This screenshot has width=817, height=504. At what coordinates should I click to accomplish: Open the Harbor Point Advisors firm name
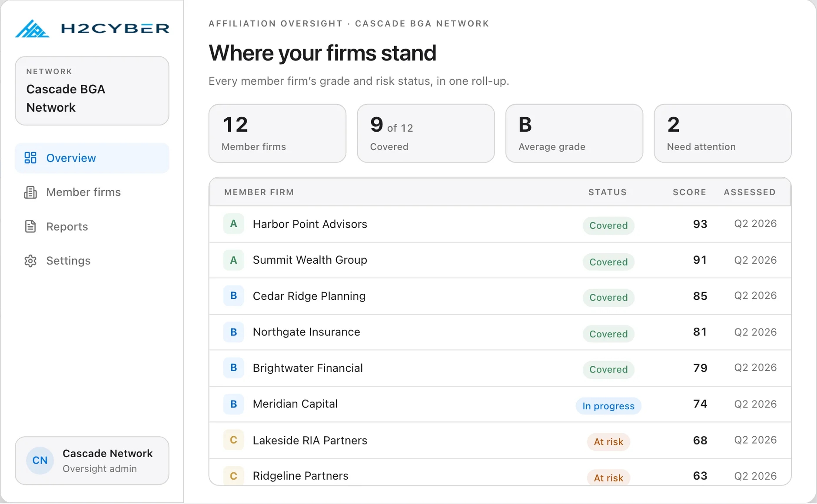click(x=310, y=224)
